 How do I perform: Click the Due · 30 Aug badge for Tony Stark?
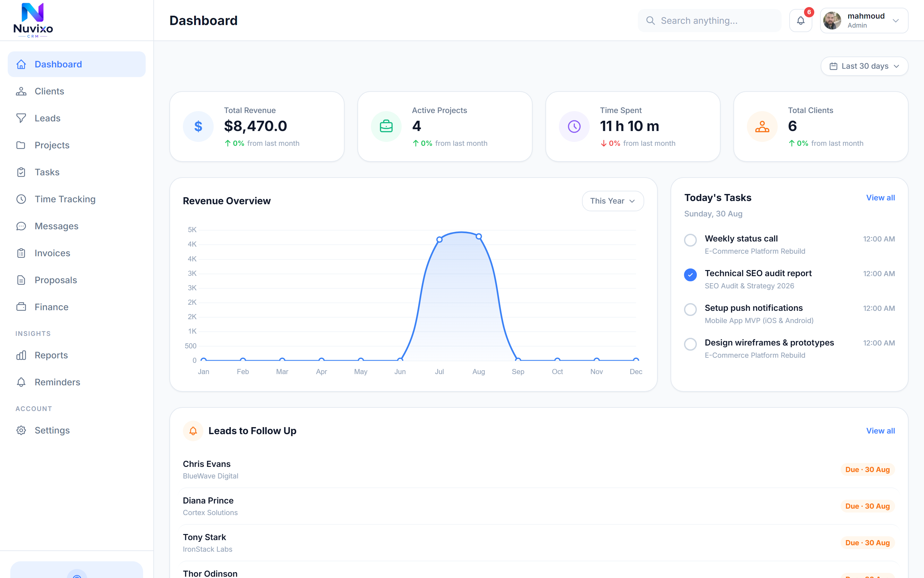868,543
